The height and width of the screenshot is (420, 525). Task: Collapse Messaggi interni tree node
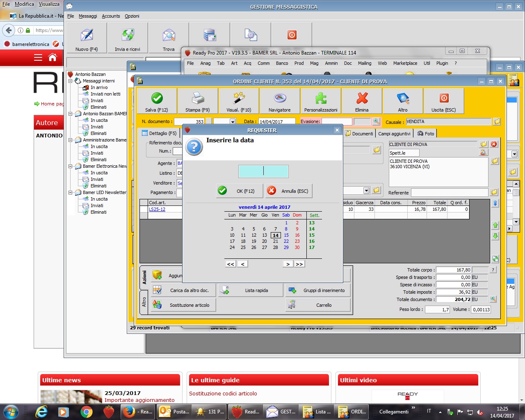(x=70, y=81)
